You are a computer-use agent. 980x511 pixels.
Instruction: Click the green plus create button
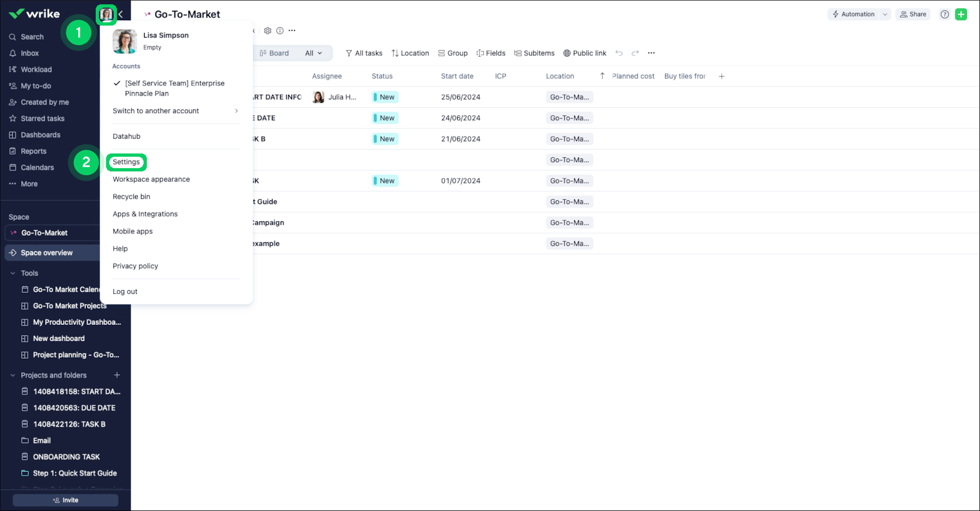(961, 14)
